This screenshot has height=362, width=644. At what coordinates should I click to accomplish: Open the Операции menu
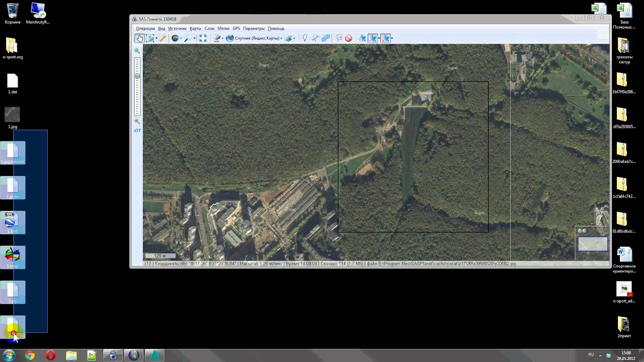coord(145,29)
